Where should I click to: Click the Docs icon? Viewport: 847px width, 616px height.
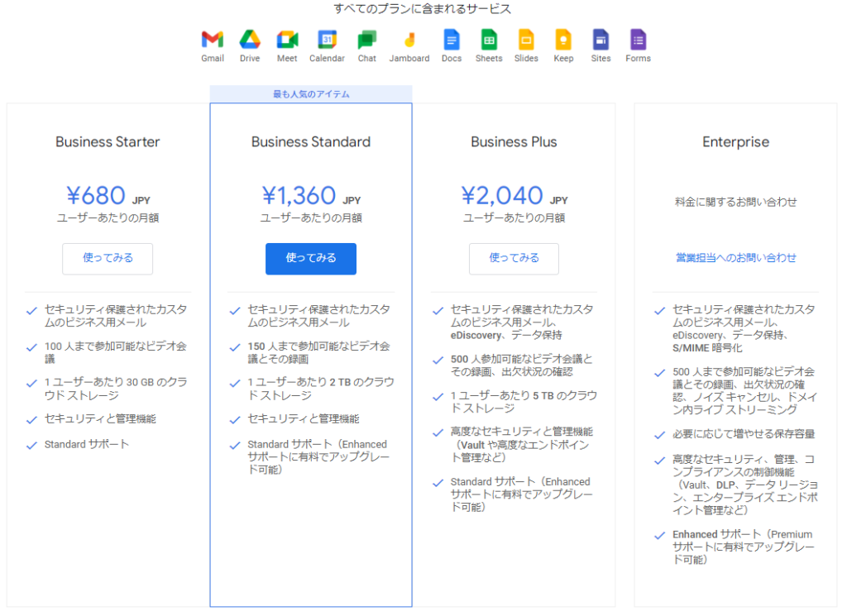tap(451, 40)
